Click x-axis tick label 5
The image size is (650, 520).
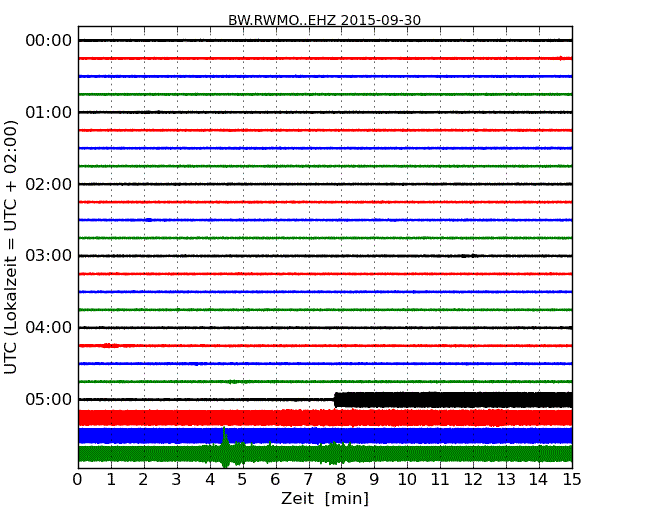pos(243,480)
